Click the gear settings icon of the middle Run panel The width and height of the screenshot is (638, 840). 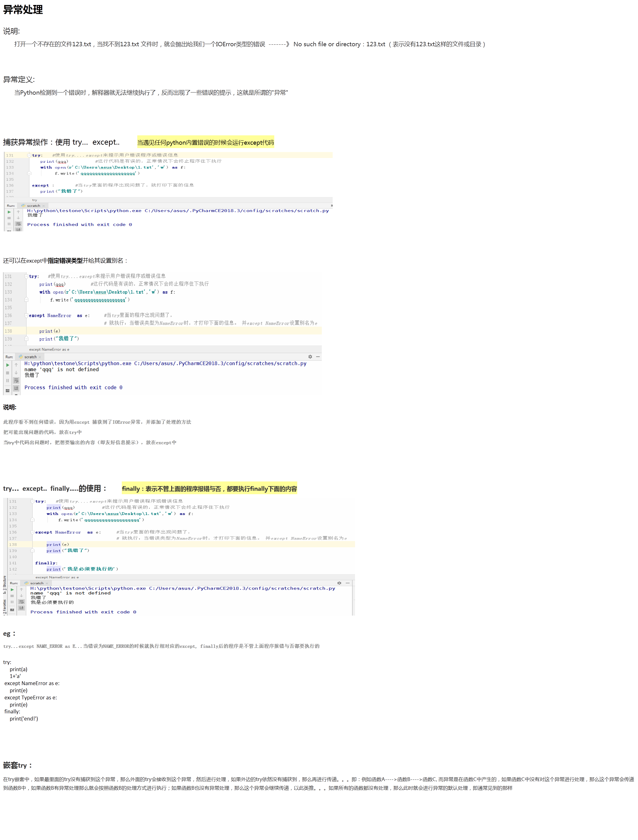(310, 357)
